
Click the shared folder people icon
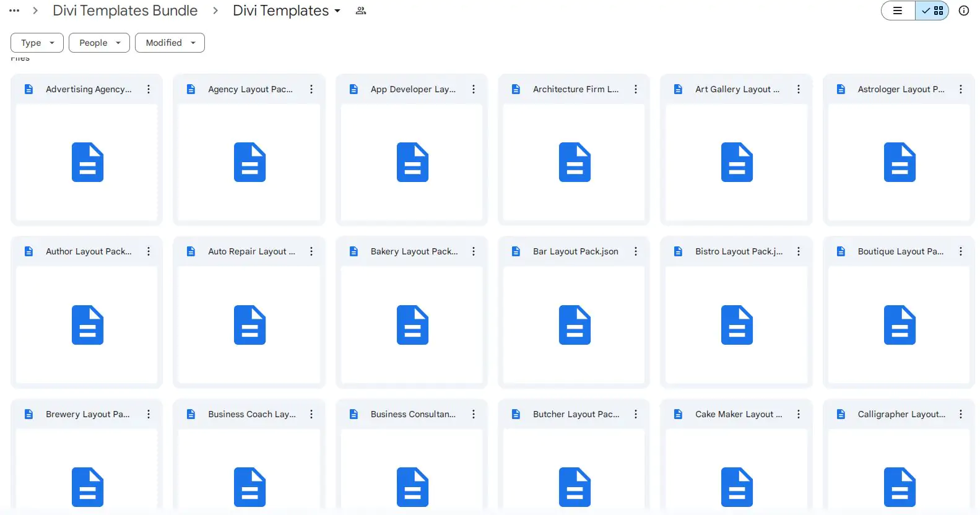click(x=361, y=11)
